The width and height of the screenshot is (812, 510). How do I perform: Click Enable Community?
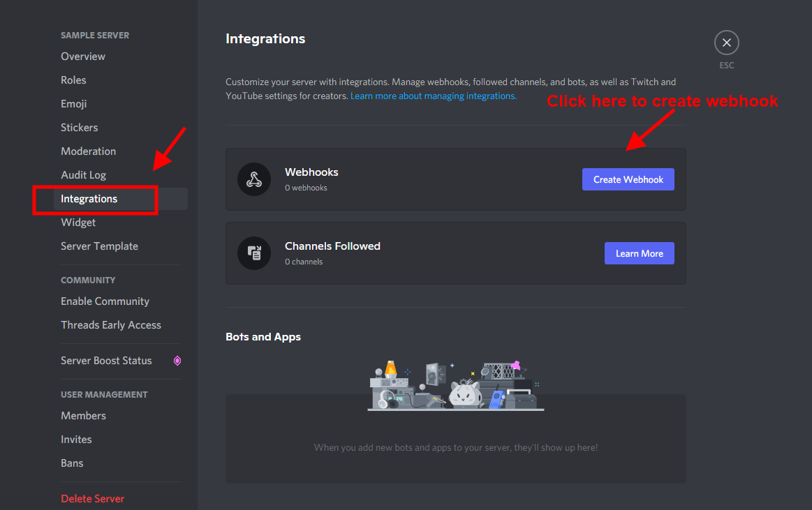[x=105, y=301]
